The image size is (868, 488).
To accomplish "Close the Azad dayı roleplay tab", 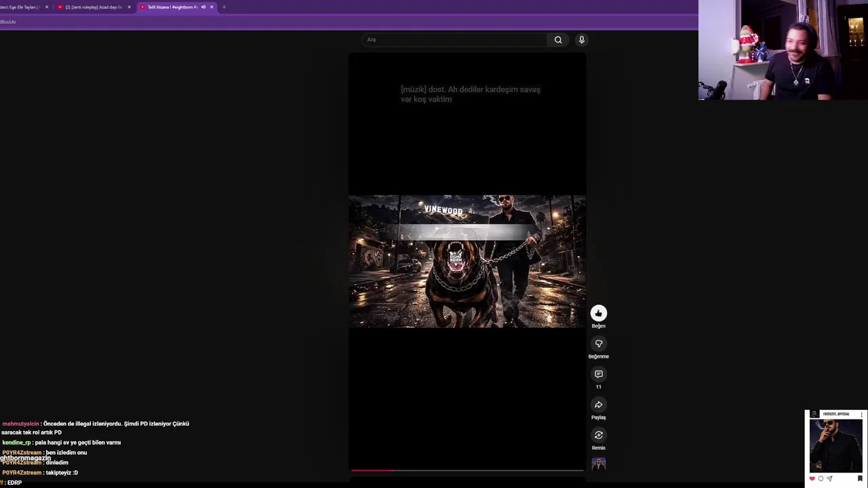I will [x=129, y=7].
